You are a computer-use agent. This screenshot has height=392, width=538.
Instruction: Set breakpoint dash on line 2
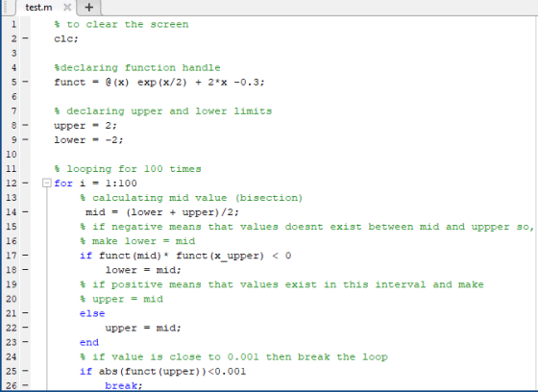[x=25, y=38]
